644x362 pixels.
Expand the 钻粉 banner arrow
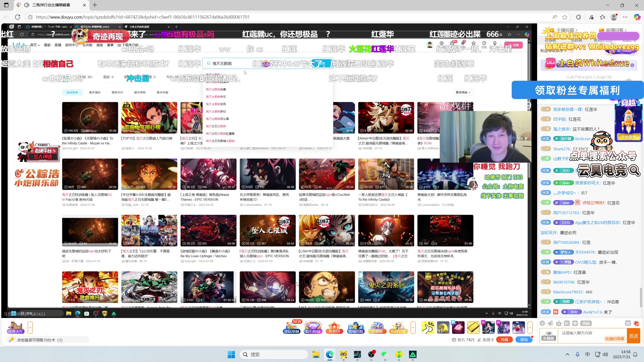coord(632,65)
